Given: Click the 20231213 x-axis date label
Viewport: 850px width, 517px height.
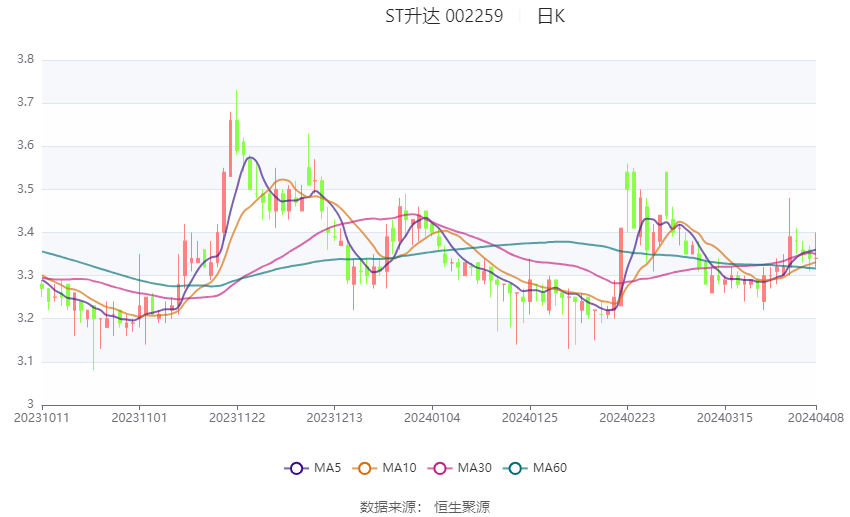Looking at the screenshot, I should point(334,418).
